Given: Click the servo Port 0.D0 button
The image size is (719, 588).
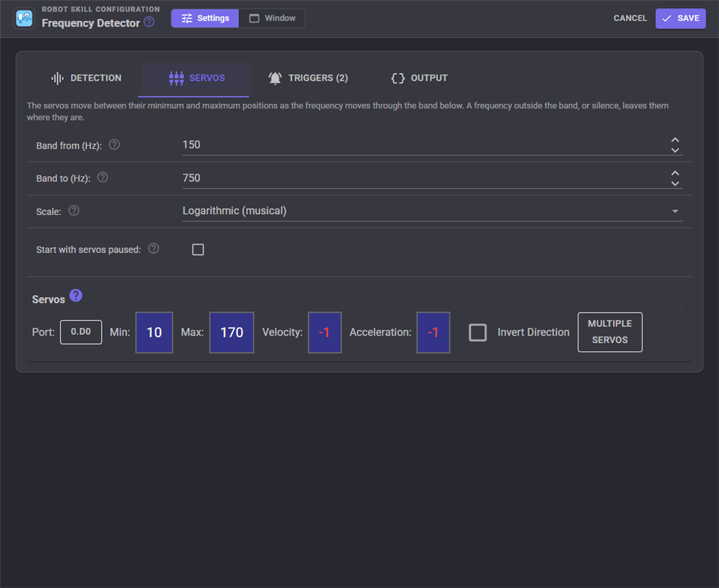Looking at the screenshot, I should pyautogui.click(x=81, y=332).
